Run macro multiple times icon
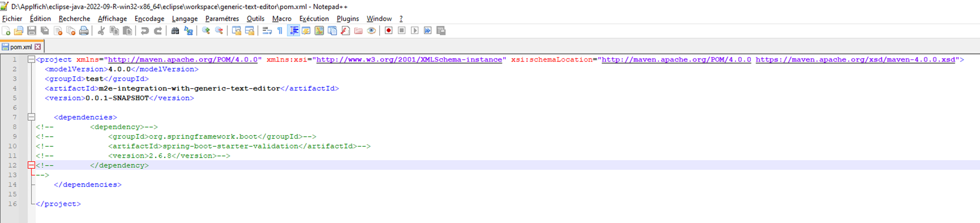 click(428, 31)
